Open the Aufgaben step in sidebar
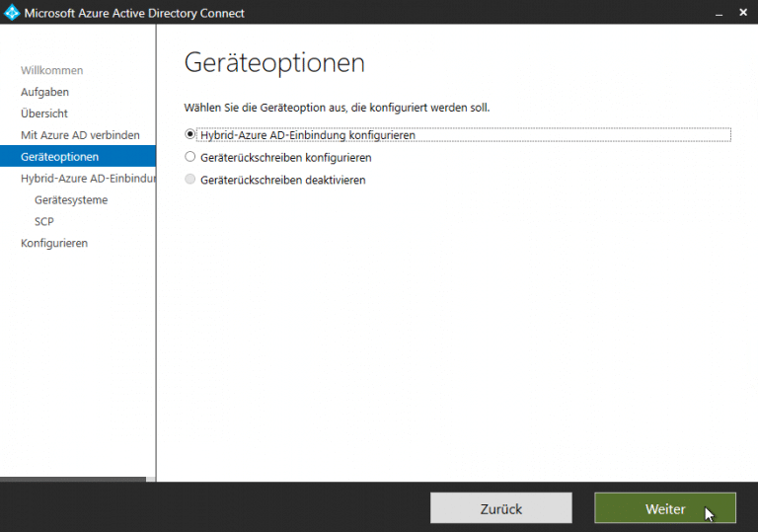 pyautogui.click(x=44, y=92)
